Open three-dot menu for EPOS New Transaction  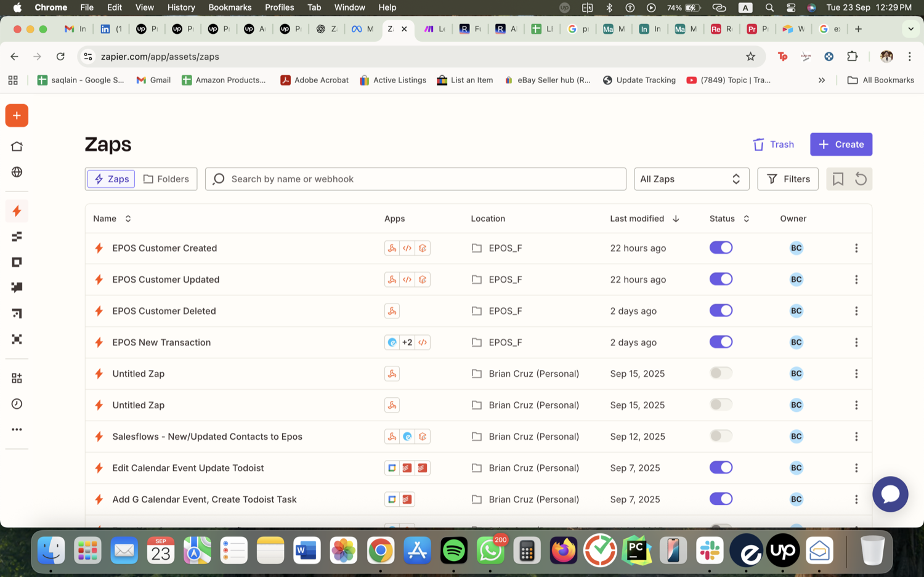coord(856,342)
